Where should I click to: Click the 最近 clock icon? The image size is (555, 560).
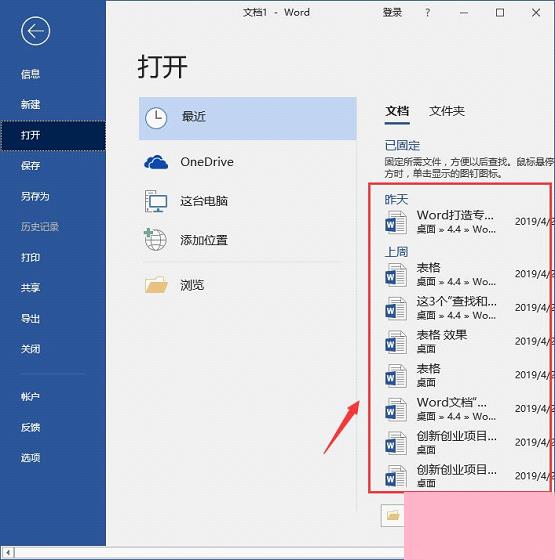[x=156, y=117]
